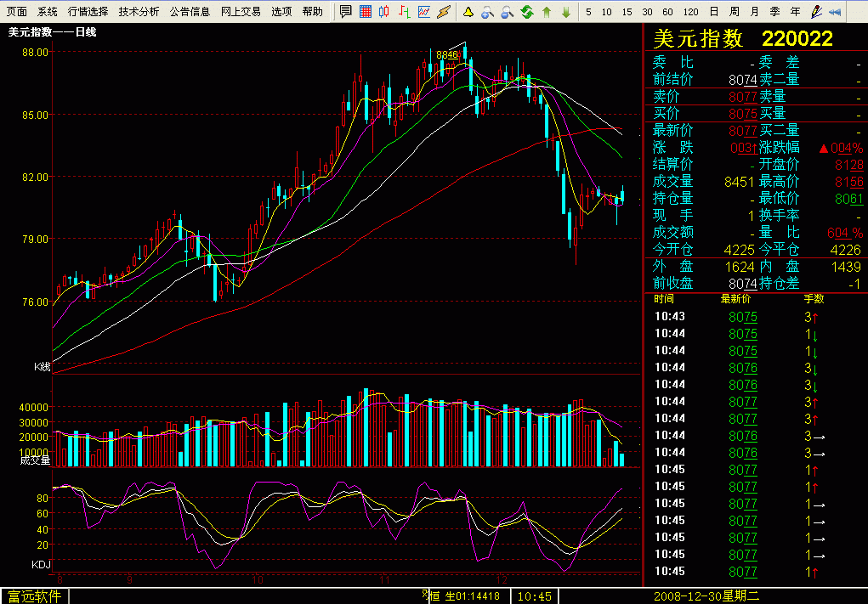Open the 选项 menu
The height and width of the screenshot is (604, 868).
(281, 12)
